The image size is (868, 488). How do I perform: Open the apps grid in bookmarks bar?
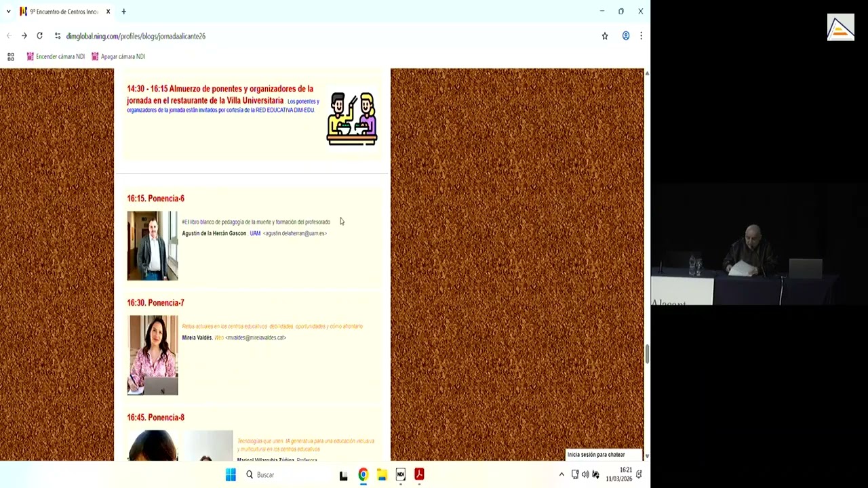[11, 57]
